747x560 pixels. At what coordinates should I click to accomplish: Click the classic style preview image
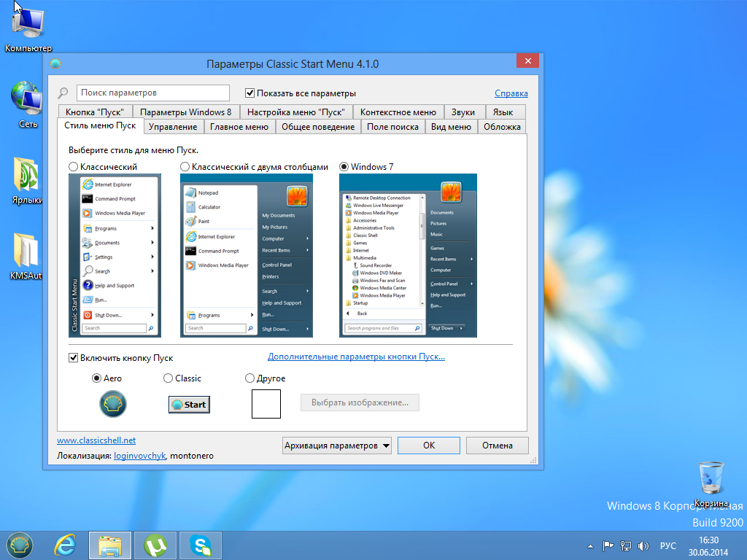coord(115,256)
